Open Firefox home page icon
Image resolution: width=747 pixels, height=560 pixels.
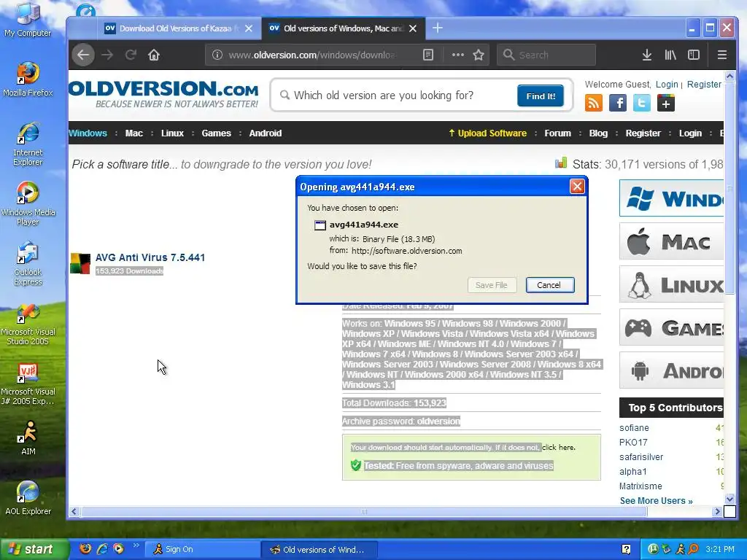coord(153,55)
